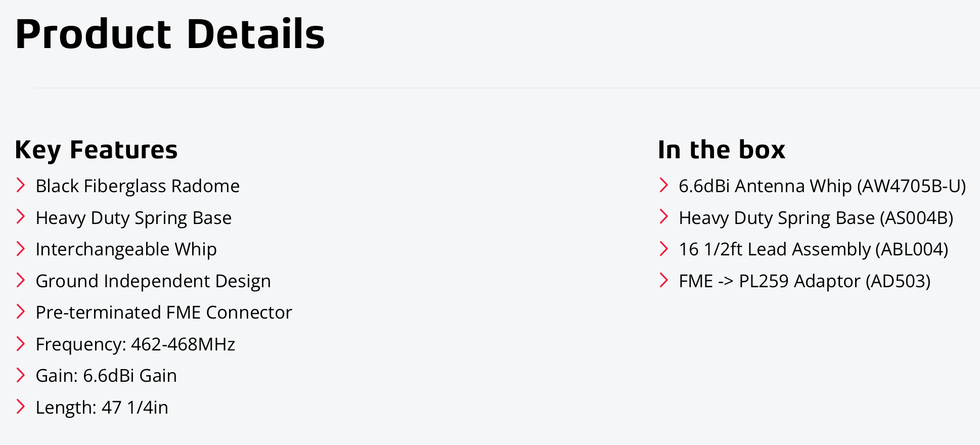Screen dimensions: 980x445
Task: Click the Frequency: 462-468MHz text
Action: point(136,344)
